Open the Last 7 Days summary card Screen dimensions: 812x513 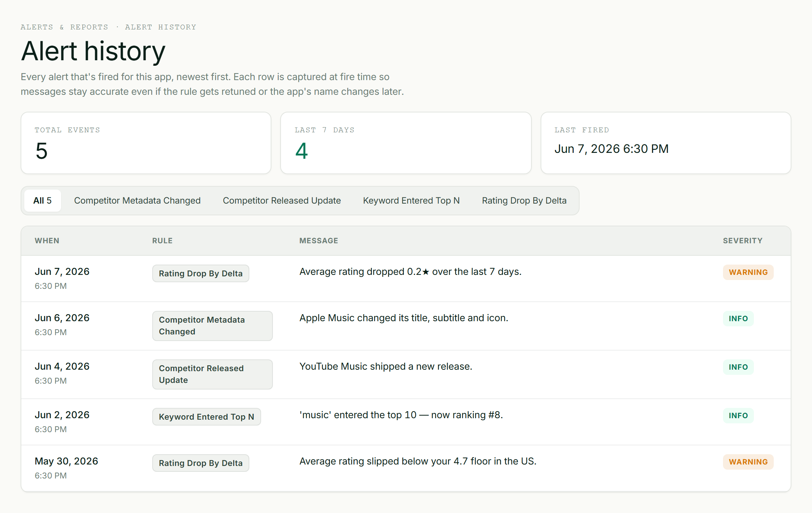pos(406,143)
